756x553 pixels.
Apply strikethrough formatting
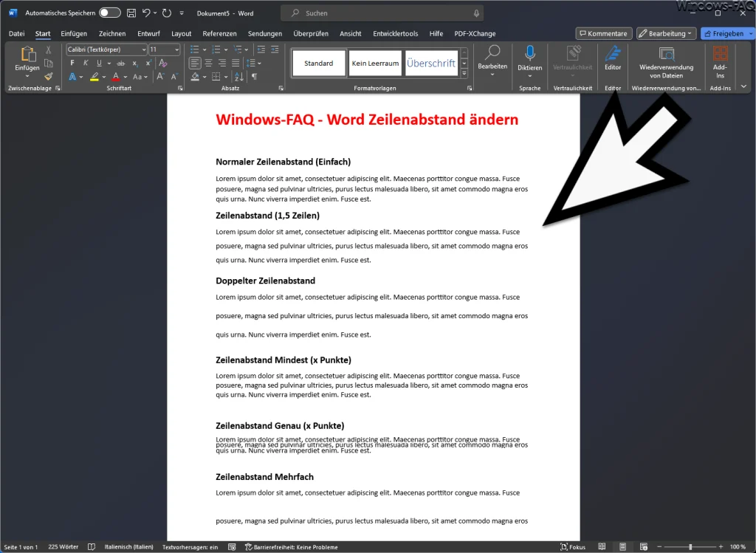point(121,63)
